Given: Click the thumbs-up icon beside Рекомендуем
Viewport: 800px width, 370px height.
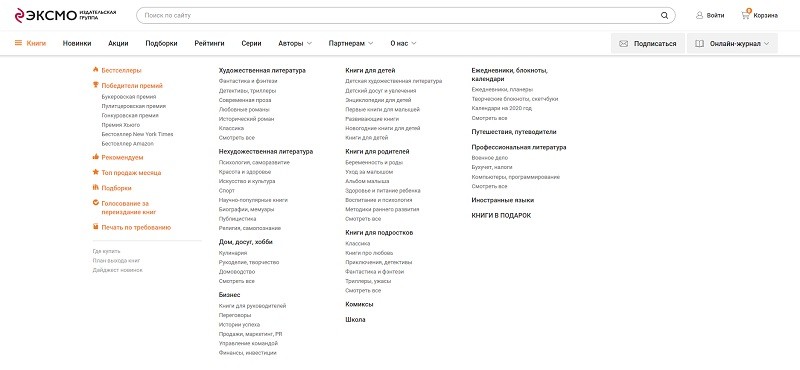Looking at the screenshot, I should tap(95, 157).
